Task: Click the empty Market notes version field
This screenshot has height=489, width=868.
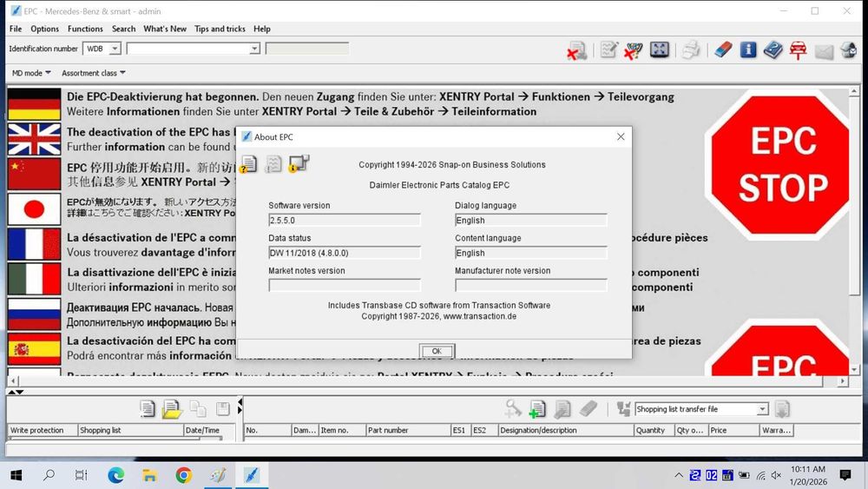Action: click(x=345, y=285)
